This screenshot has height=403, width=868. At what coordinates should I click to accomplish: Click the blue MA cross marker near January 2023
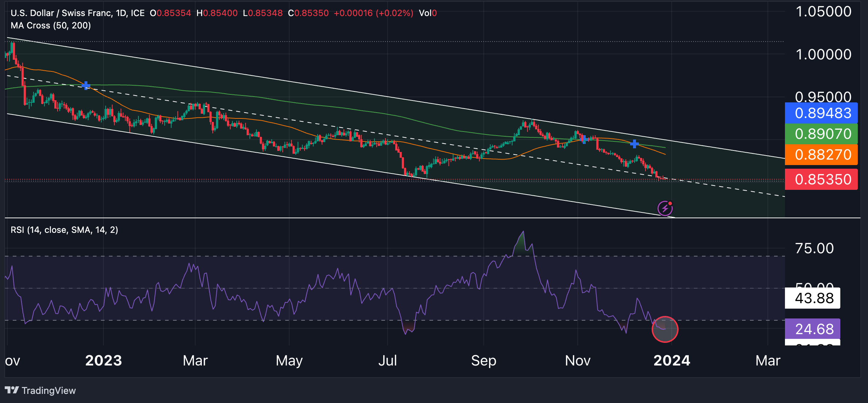[x=86, y=86]
